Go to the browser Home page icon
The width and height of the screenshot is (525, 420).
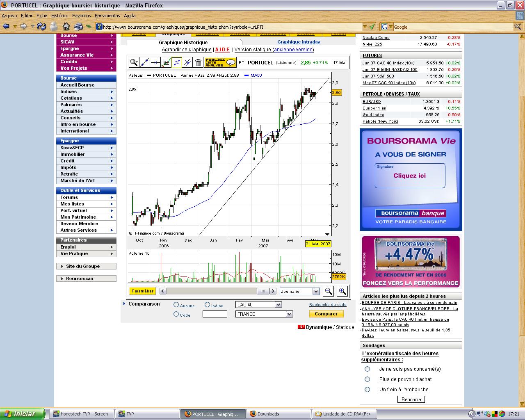[66, 26]
